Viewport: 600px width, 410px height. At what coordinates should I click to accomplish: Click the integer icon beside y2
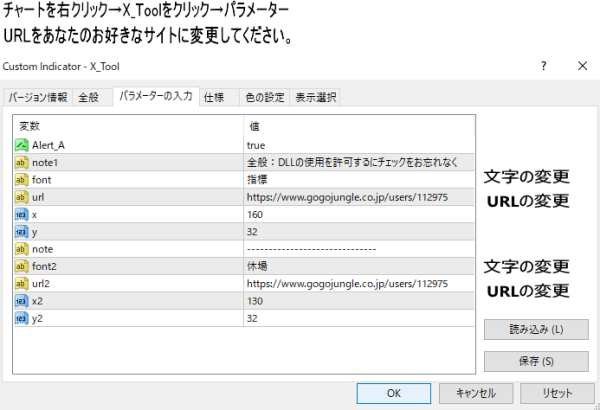(x=22, y=319)
